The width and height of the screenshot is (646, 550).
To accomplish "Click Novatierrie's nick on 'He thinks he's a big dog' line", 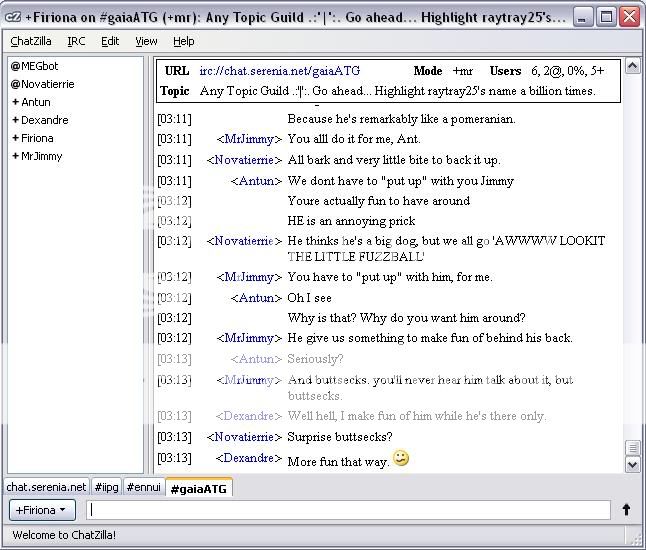I will (x=244, y=241).
